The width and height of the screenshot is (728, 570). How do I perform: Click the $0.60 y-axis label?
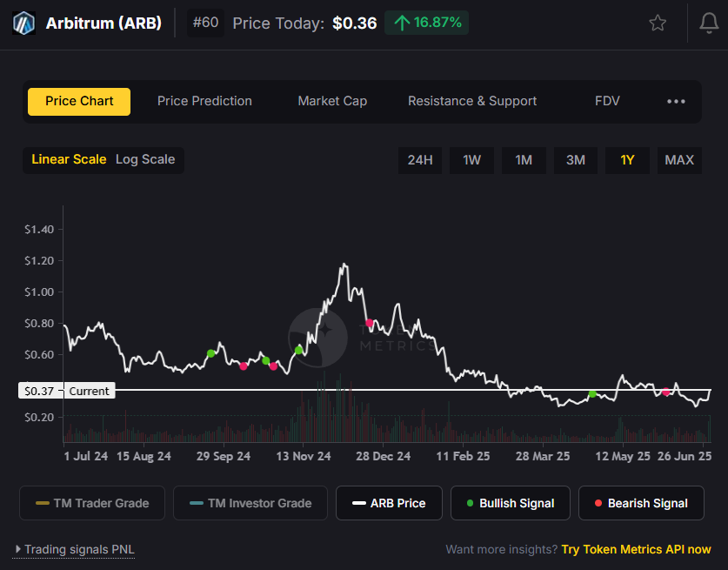click(39, 355)
